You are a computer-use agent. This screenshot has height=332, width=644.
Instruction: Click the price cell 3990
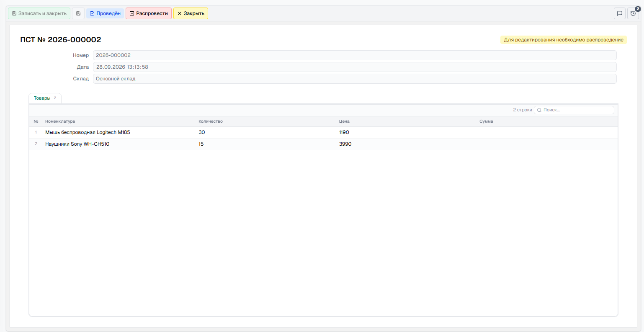345,144
